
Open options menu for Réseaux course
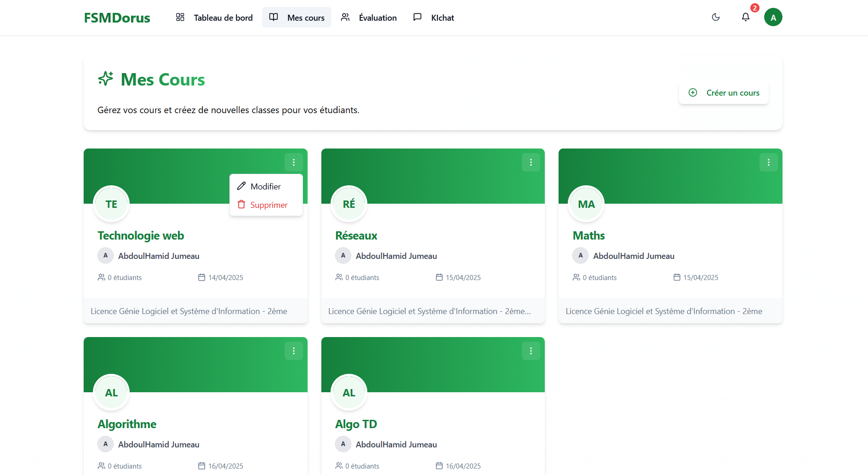[531, 162]
